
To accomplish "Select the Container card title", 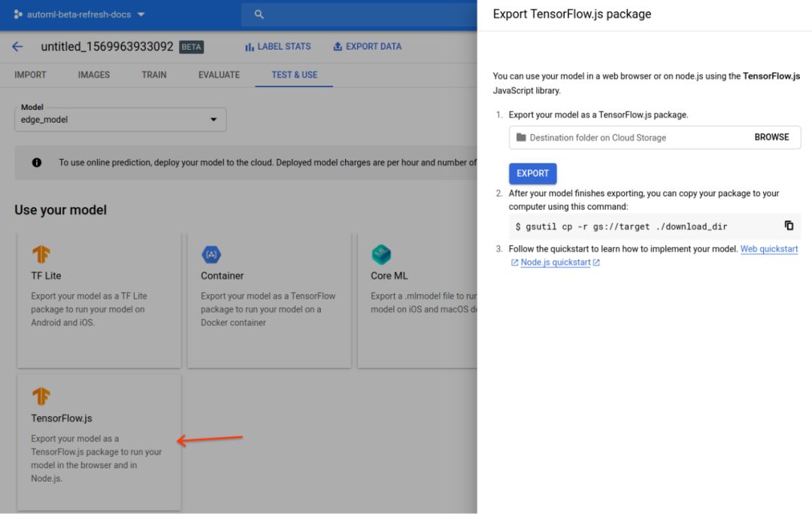I will (x=222, y=275).
